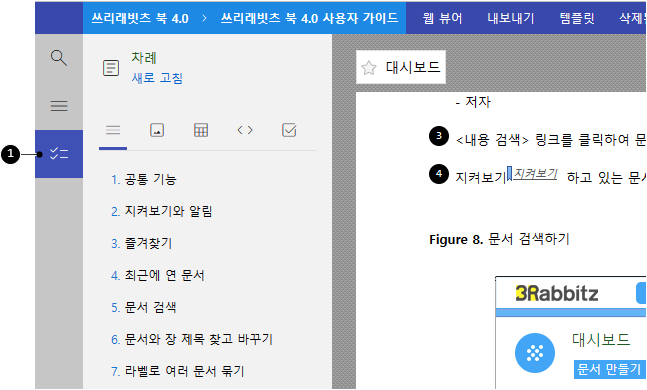Click the hamburger menu sidebar icon
Image resolution: width=647 pixels, height=390 pixels.
(x=59, y=106)
